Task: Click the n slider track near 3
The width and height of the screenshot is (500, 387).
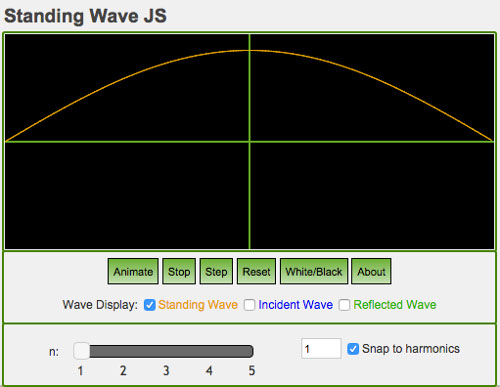Action: pos(166,351)
